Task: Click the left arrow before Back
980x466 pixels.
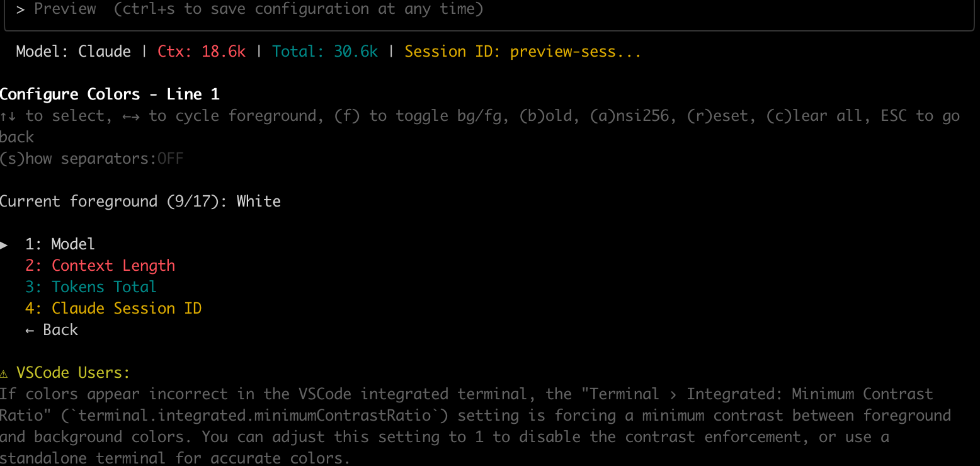Action: (x=30, y=330)
